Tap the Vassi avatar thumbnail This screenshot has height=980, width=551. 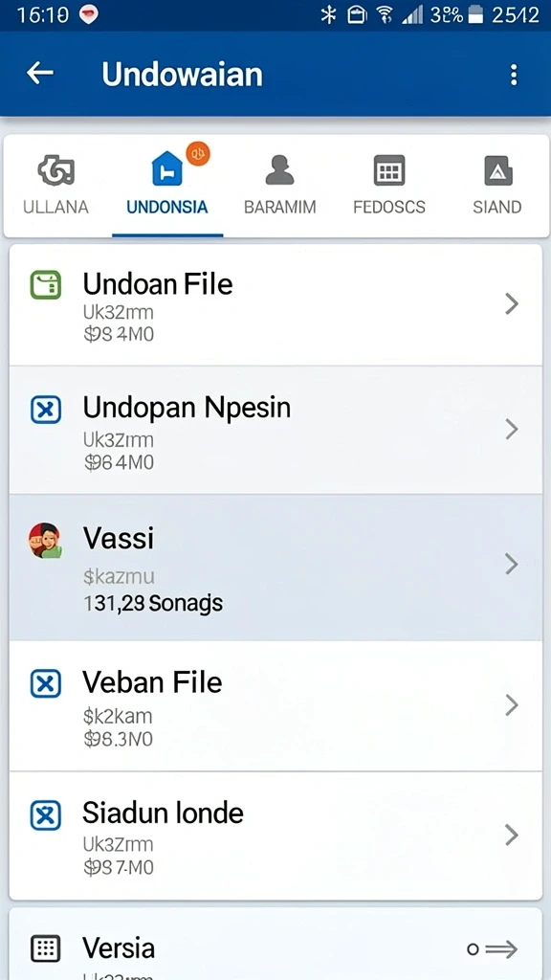pos(46,541)
